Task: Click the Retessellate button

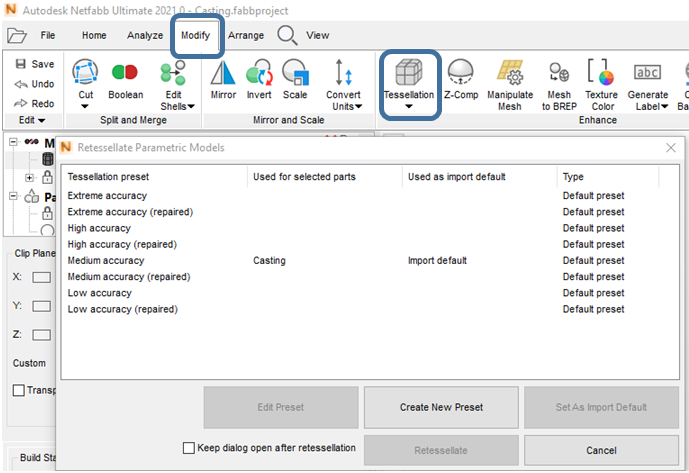Action: [441, 451]
